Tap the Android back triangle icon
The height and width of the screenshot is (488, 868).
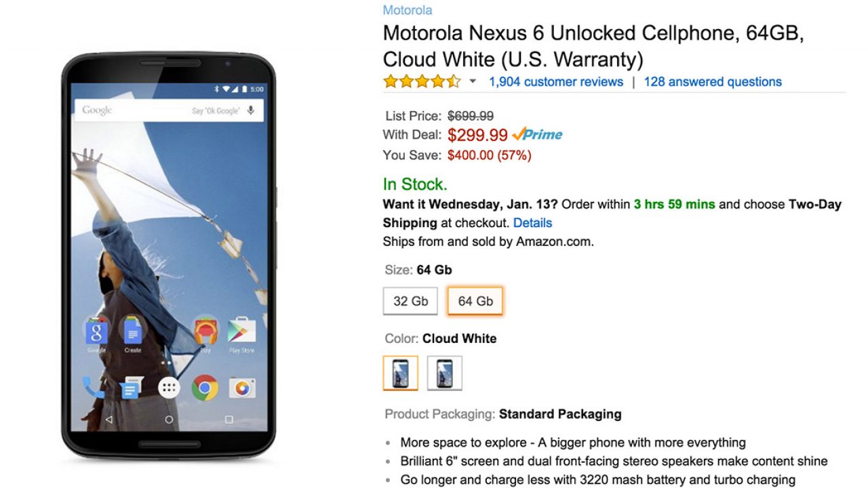pos(109,420)
